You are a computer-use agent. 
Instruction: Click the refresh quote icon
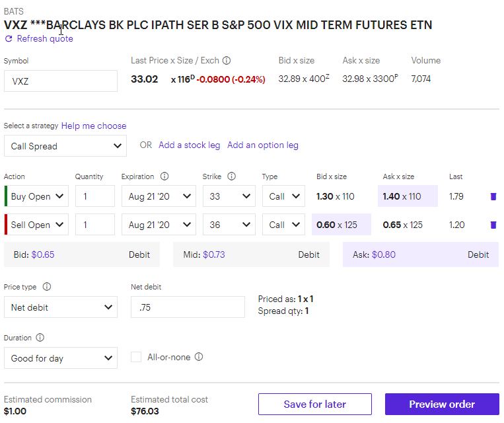[x=9, y=39]
